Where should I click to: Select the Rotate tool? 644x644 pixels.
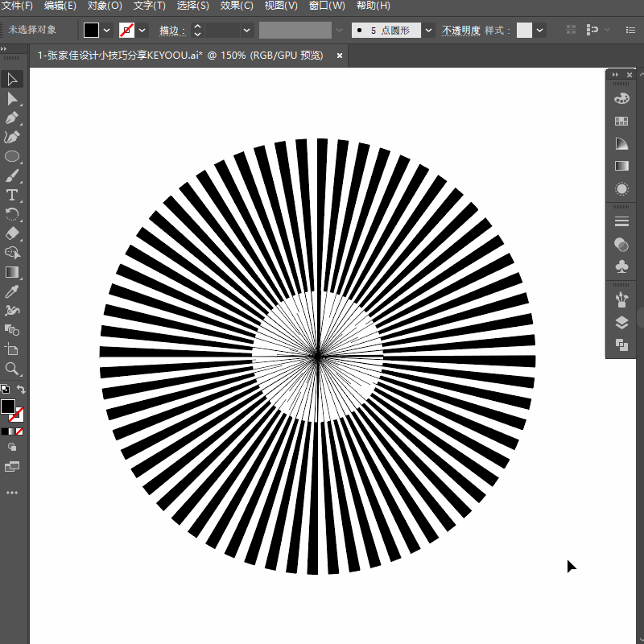(12, 214)
